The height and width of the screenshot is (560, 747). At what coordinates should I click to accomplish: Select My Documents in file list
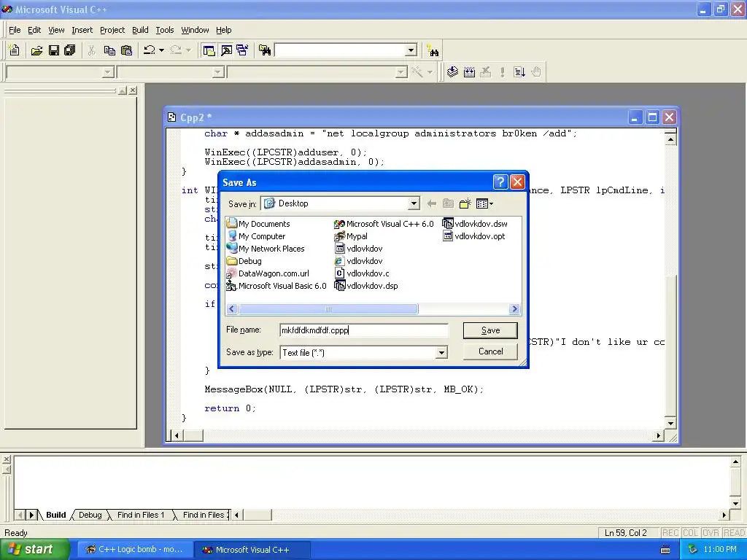pos(258,224)
